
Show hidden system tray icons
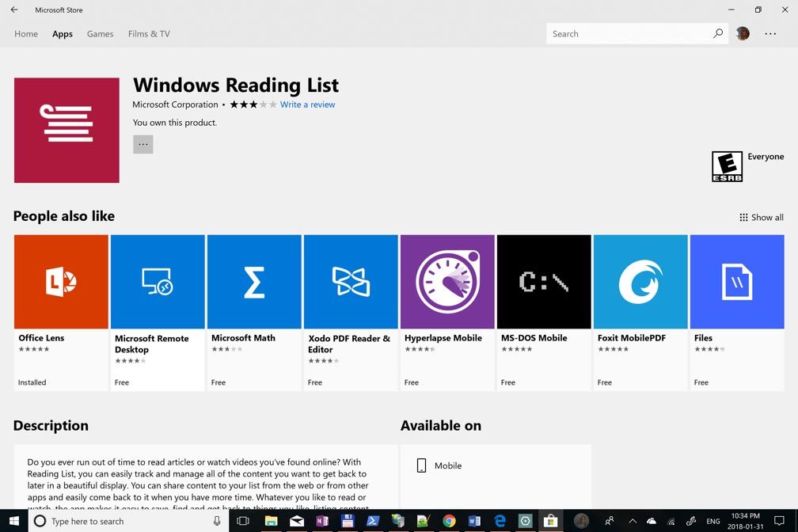[x=633, y=521]
